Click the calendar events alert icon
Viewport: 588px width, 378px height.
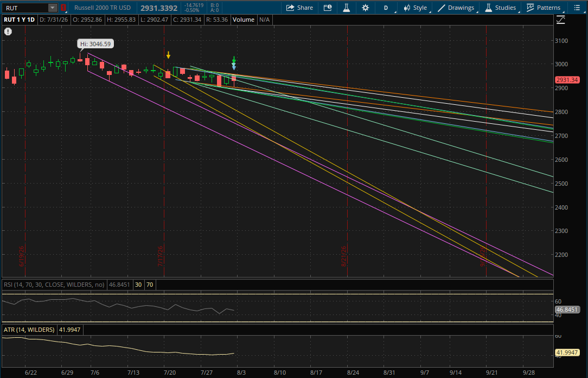click(328, 8)
